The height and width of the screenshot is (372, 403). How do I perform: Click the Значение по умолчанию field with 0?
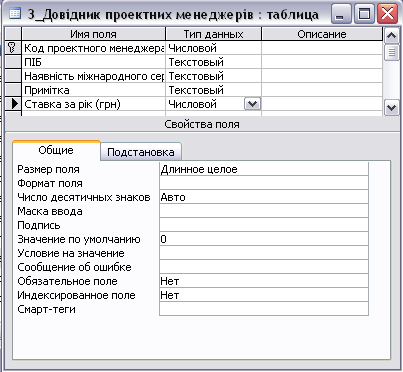(264, 239)
